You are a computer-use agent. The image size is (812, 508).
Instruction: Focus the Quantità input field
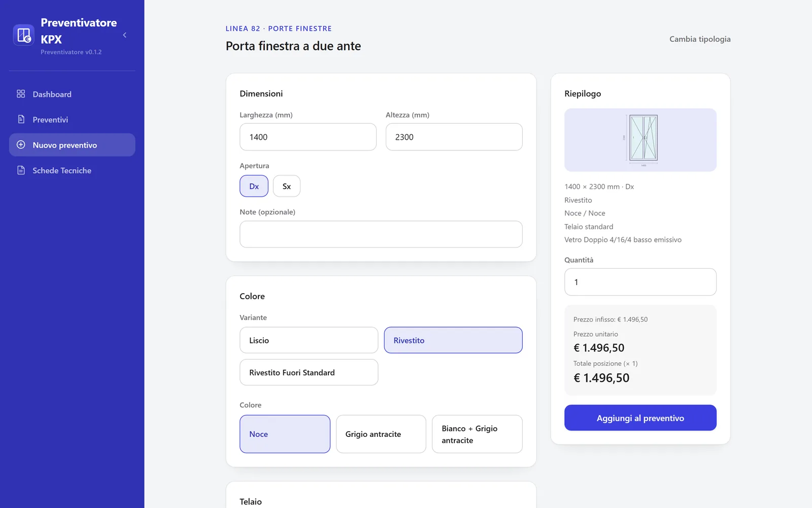(640, 282)
